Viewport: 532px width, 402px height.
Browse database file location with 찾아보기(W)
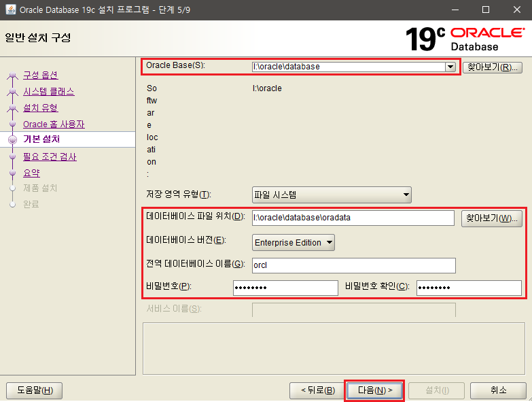[492, 218]
